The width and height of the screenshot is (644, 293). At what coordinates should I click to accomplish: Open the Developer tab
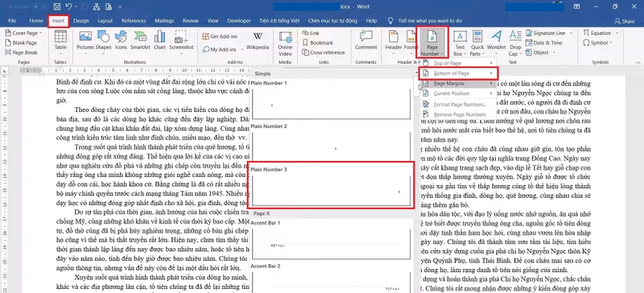pyautogui.click(x=239, y=21)
